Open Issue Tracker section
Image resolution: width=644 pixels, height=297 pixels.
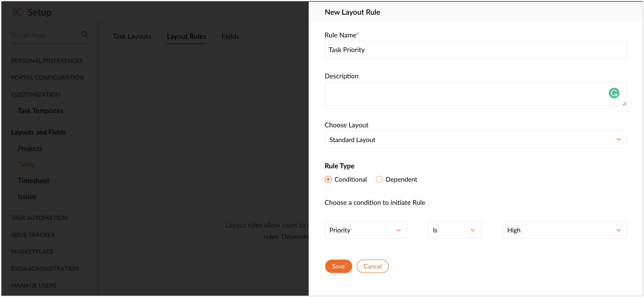pyautogui.click(x=33, y=235)
